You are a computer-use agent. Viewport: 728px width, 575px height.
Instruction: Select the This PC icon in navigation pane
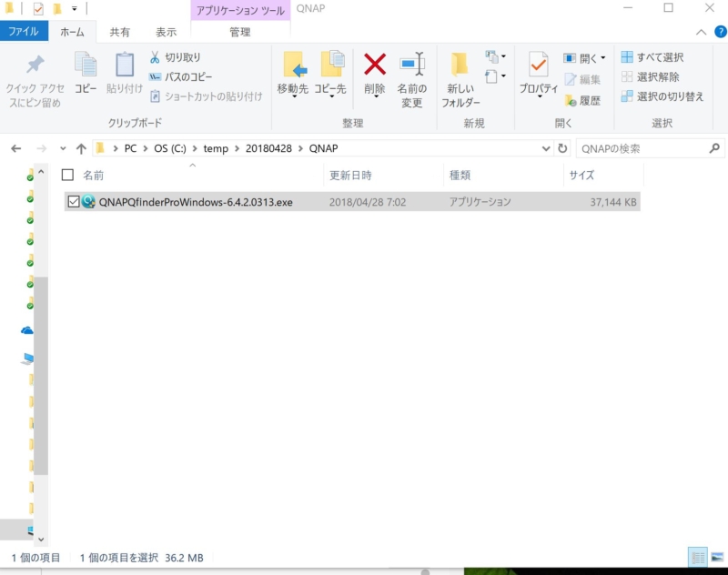point(27,358)
